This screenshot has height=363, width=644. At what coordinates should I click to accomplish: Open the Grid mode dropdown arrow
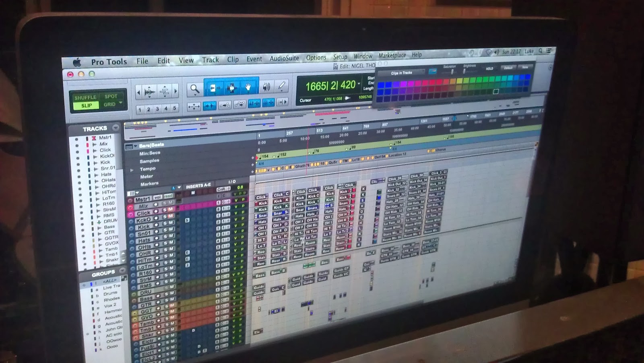pyautogui.click(x=121, y=103)
